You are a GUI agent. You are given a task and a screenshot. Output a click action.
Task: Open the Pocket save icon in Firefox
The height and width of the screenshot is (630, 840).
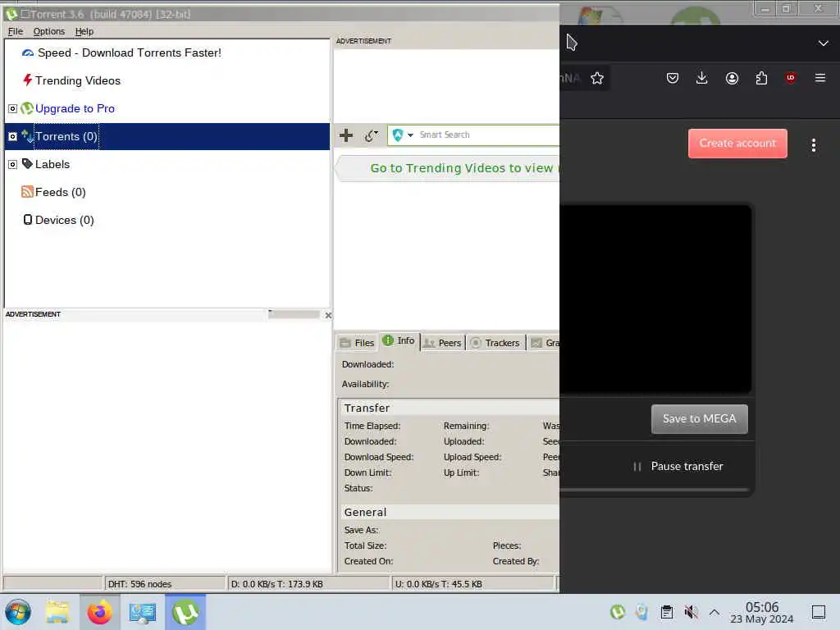click(673, 78)
